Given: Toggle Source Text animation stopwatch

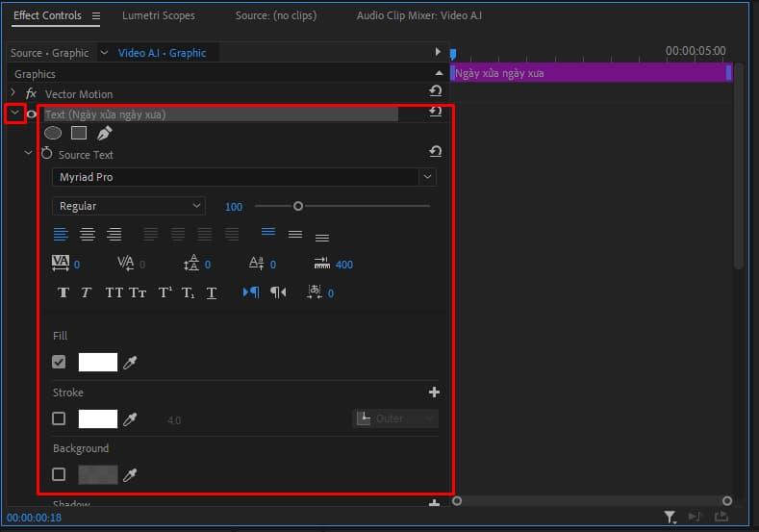Looking at the screenshot, I should pyautogui.click(x=46, y=154).
